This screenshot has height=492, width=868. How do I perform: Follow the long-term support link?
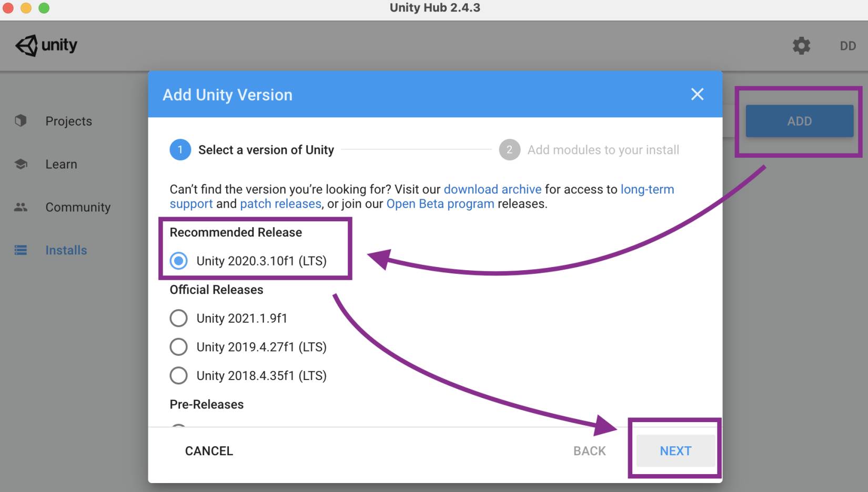[647, 189]
